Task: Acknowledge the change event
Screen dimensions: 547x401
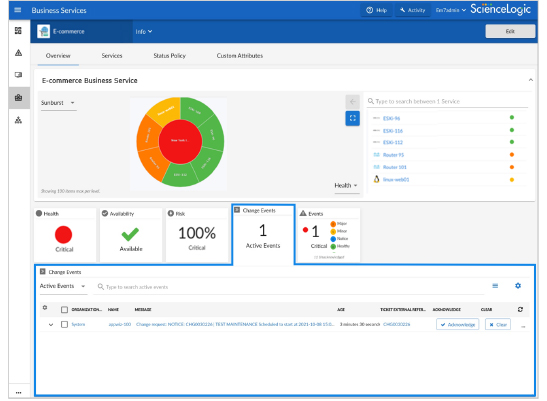Action: coord(457,325)
